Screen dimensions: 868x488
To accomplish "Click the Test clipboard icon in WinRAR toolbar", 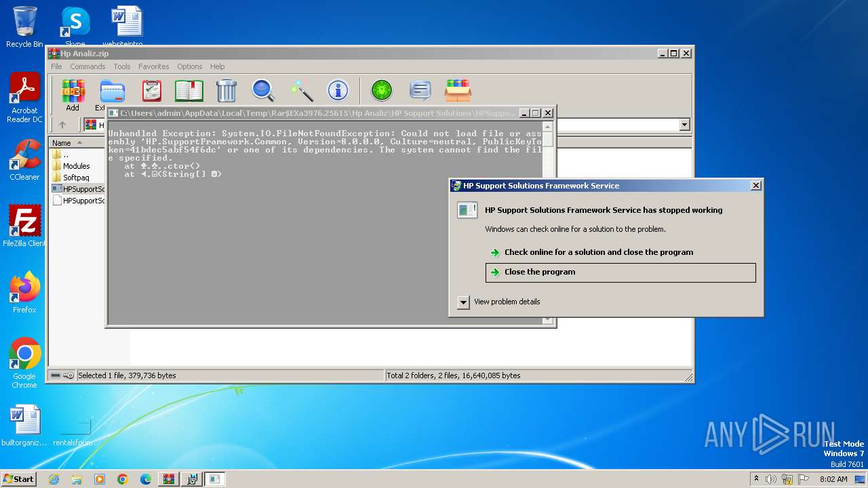I will click(151, 90).
